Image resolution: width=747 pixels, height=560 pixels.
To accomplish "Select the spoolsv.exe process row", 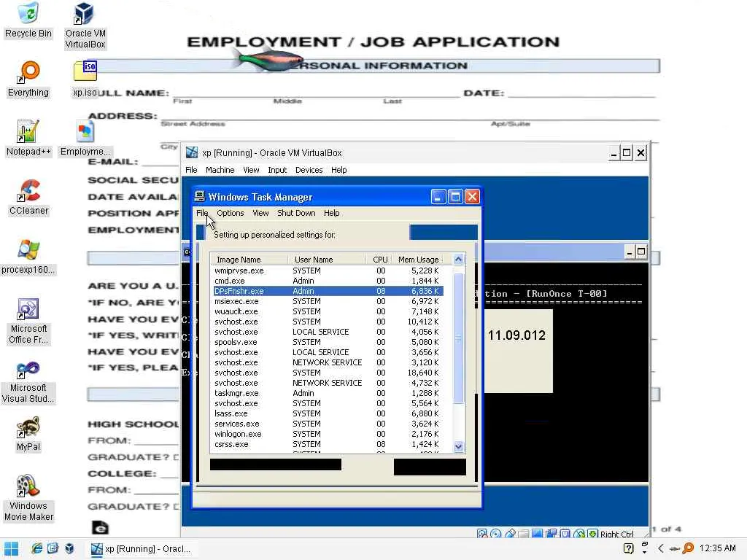I will point(328,342).
